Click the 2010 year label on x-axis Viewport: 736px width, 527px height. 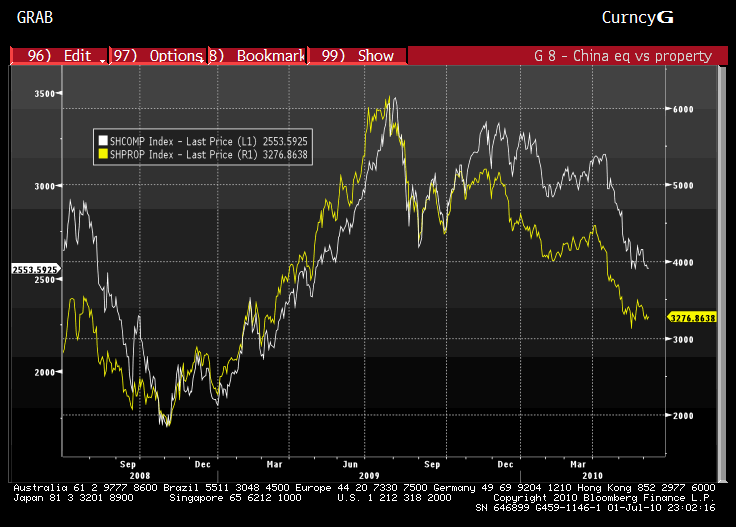[x=593, y=475]
